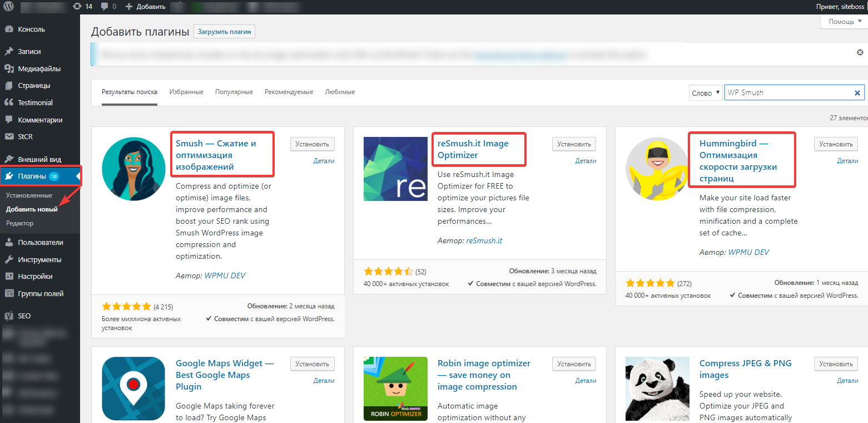Switch to Результаты поиска tab
Viewport: 868px width, 423px height.
click(130, 92)
